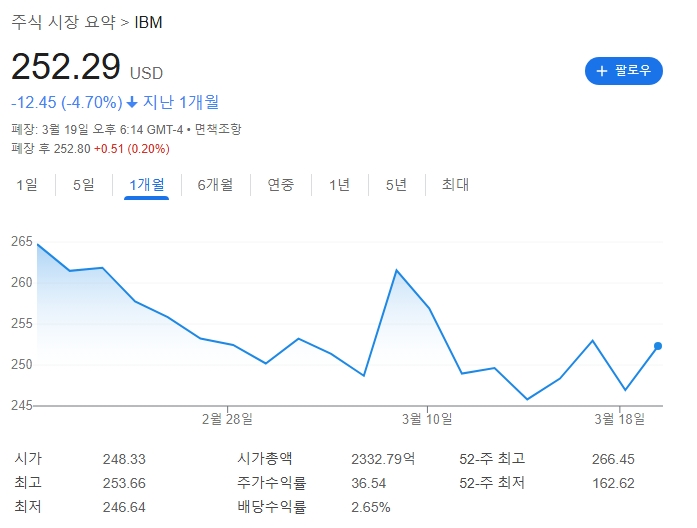Click the 최저 value 246.64
Image resolution: width=697 pixels, height=528 pixels.
tap(124, 507)
